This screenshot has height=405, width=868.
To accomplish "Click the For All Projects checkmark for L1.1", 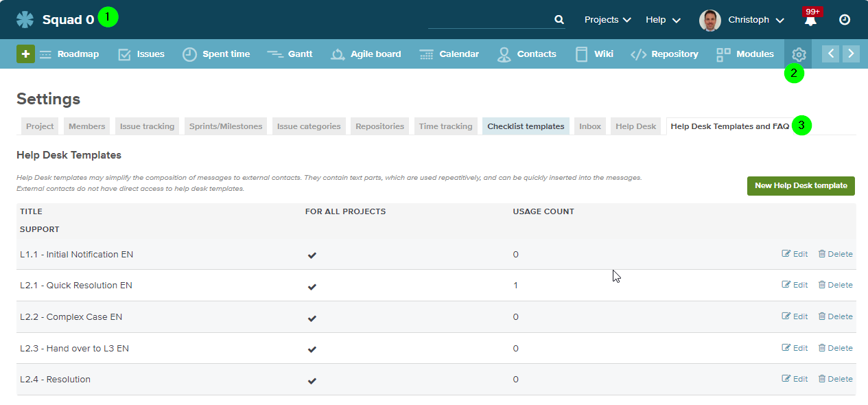I will tap(312, 255).
